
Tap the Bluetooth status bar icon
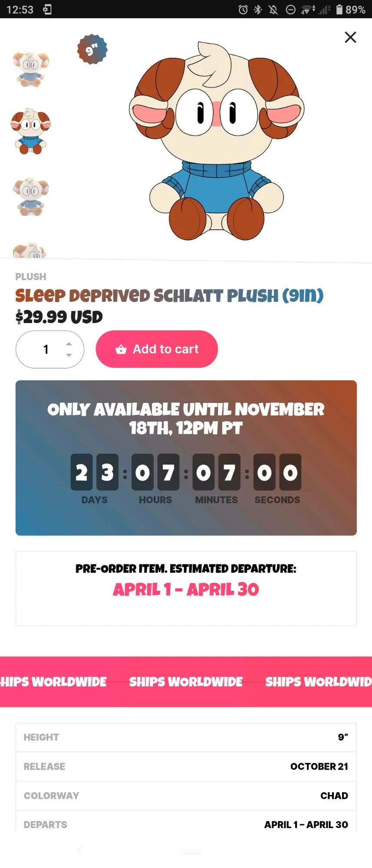(x=258, y=10)
